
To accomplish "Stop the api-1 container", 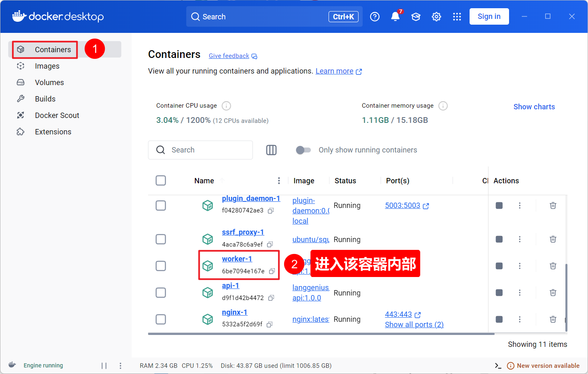I will [499, 293].
